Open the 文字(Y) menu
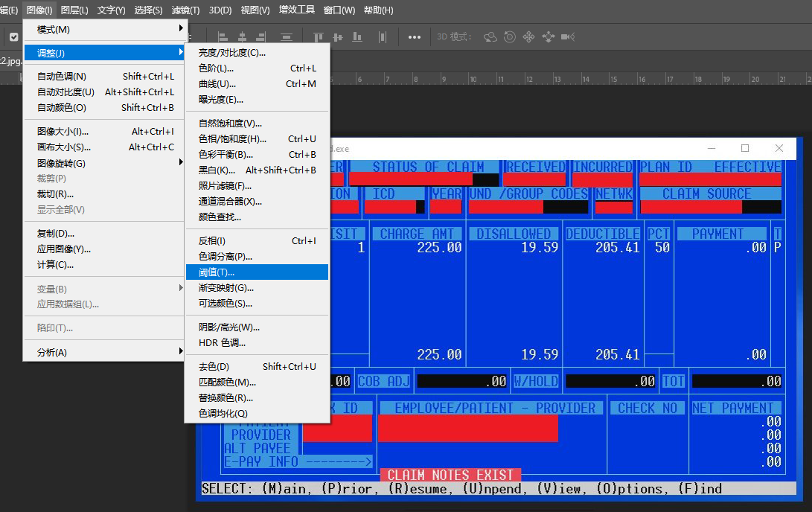The width and height of the screenshot is (812, 512). tap(112, 10)
